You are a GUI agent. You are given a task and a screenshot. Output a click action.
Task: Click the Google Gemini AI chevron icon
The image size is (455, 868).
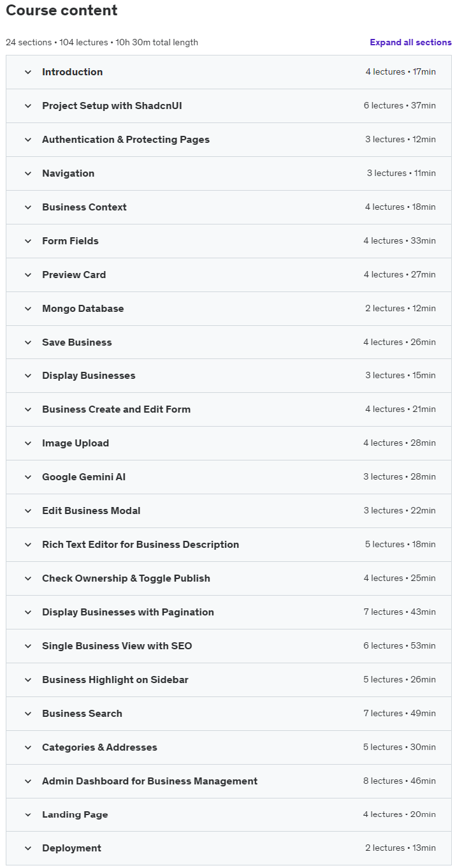click(28, 477)
